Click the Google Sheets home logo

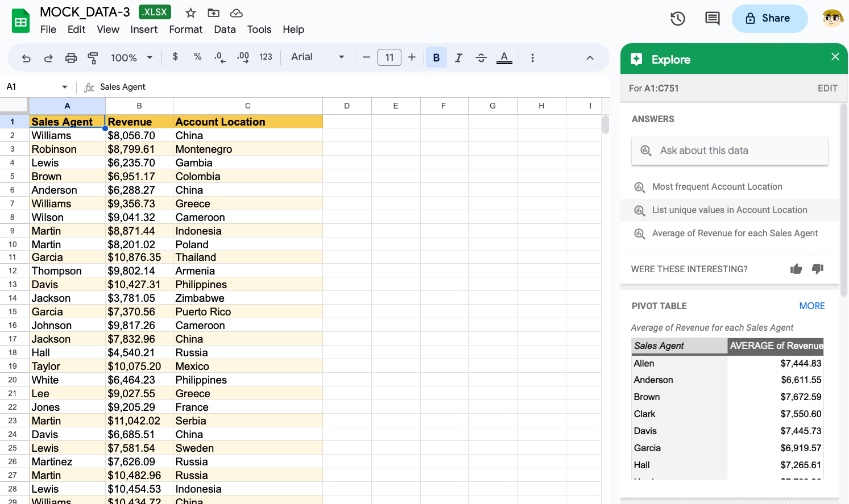pos(21,21)
